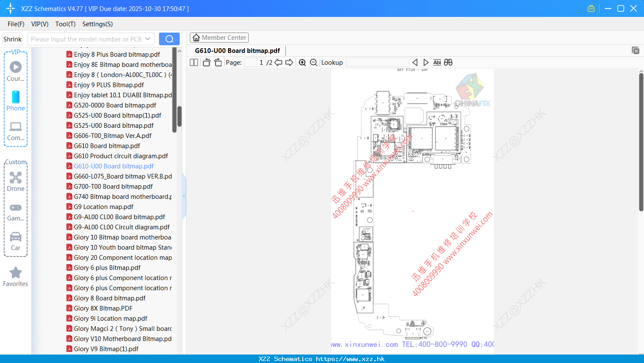Toggle the two-page view icon
The image size is (644, 363).
[194, 63]
